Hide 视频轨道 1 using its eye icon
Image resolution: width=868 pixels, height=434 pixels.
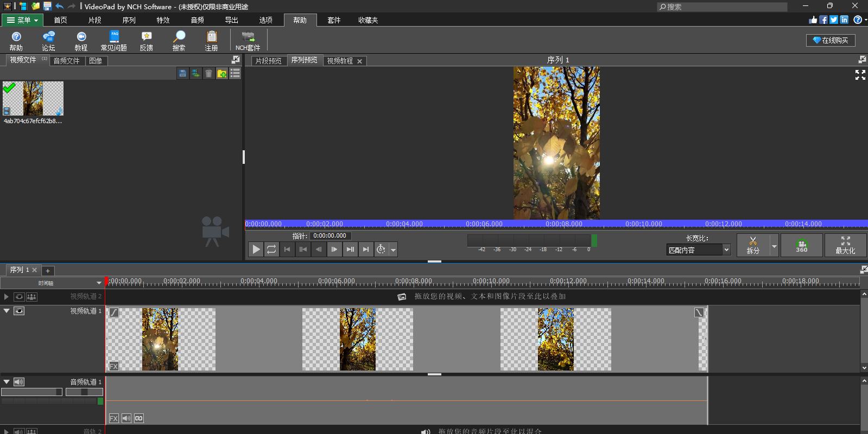pyautogui.click(x=19, y=311)
